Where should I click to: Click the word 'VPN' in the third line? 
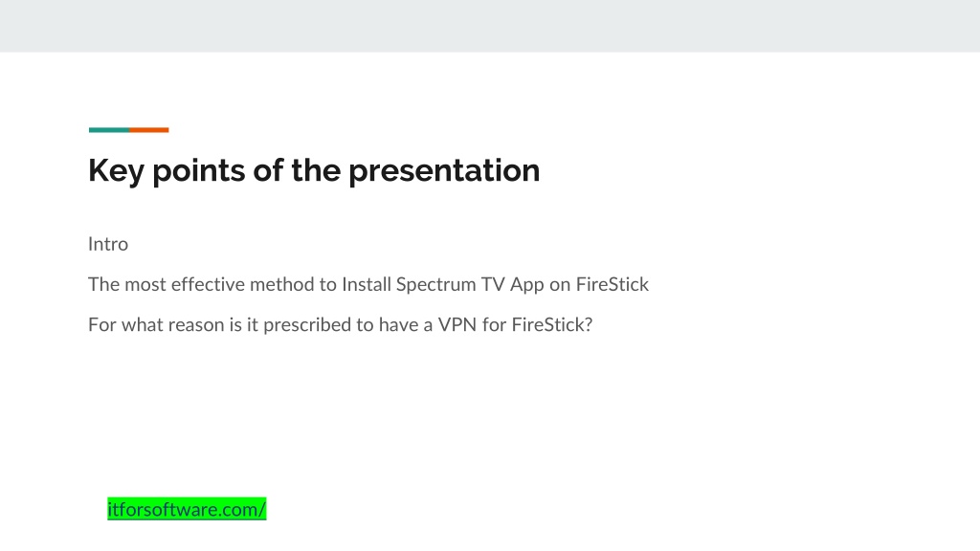tap(457, 325)
